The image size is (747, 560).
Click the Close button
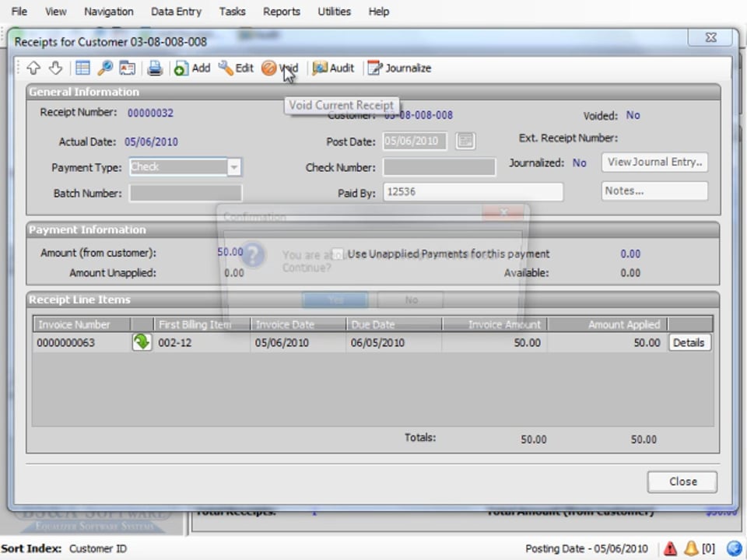click(x=682, y=481)
